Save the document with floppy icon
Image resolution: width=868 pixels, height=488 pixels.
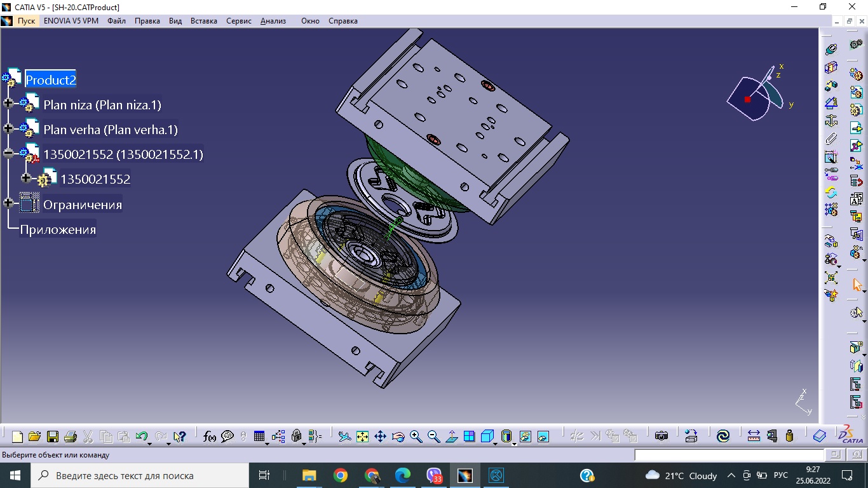pyautogui.click(x=53, y=437)
